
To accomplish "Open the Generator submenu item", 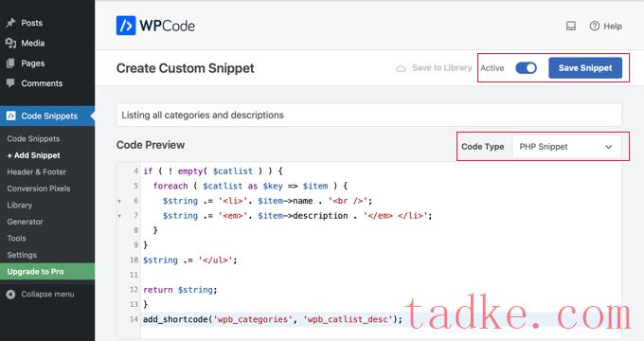I will 25,222.
